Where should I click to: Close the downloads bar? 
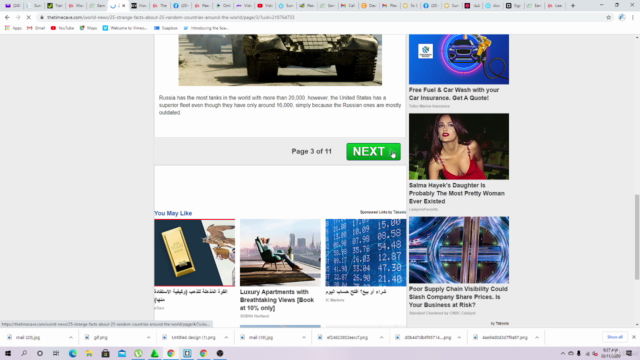click(x=633, y=337)
